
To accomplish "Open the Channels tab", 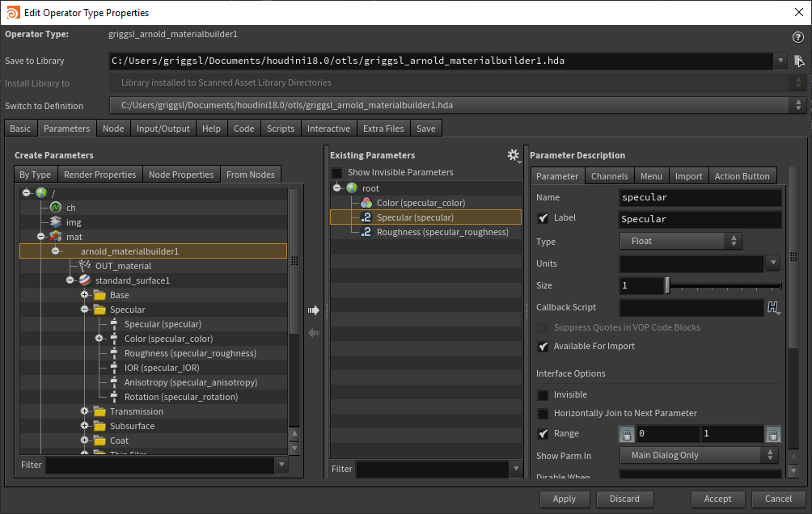I will 609,176.
